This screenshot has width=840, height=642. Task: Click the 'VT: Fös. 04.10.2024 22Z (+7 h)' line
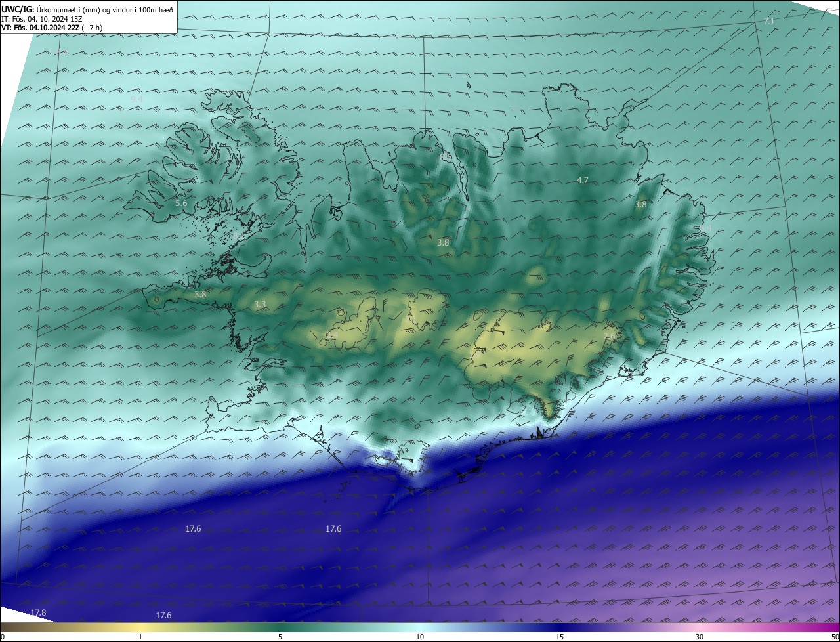point(52,27)
